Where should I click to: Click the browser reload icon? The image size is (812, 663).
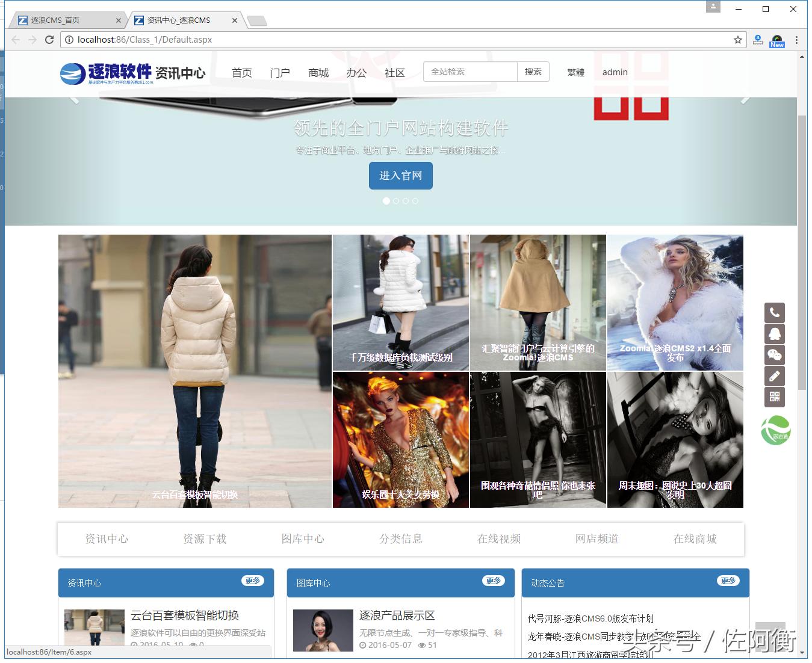pyautogui.click(x=49, y=40)
